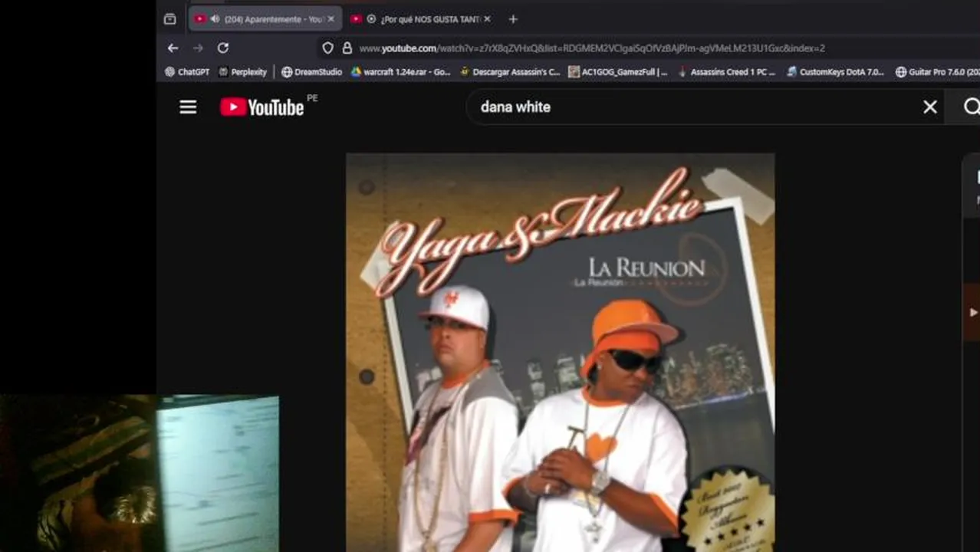This screenshot has height=552, width=980.
Task: Run search with magnifier button
Action: click(x=971, y=107)
